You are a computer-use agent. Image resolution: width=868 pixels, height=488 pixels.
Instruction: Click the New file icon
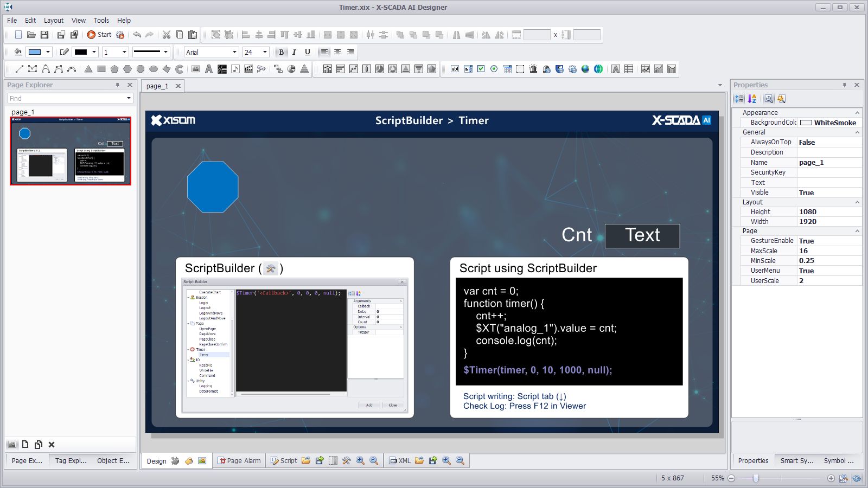(18, 35)
